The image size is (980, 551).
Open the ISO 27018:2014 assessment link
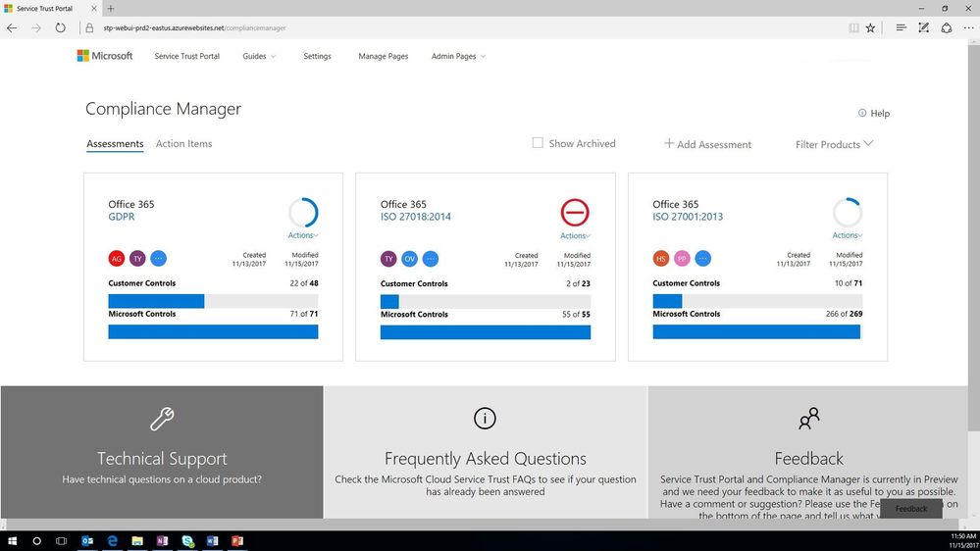[x=416, y=217]
